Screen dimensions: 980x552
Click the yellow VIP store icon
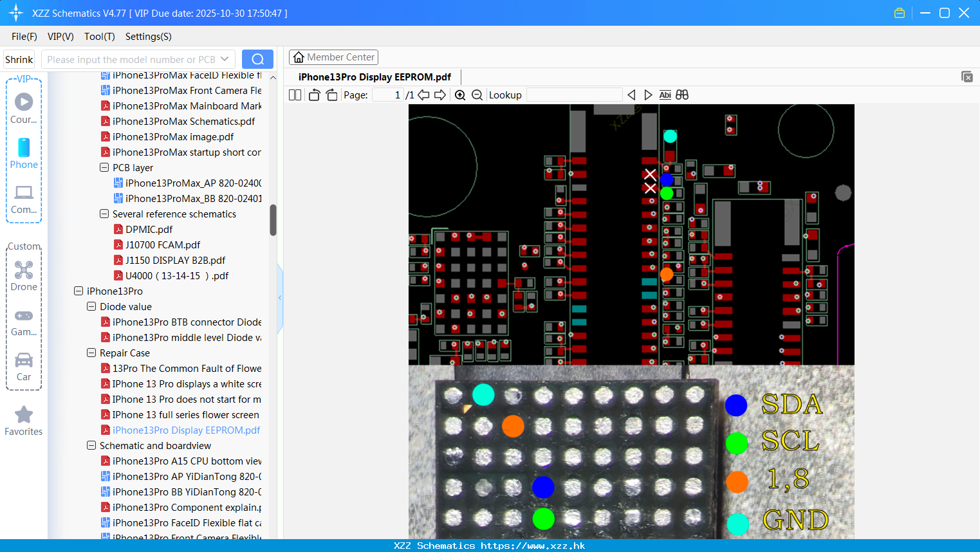coord(900,13)
